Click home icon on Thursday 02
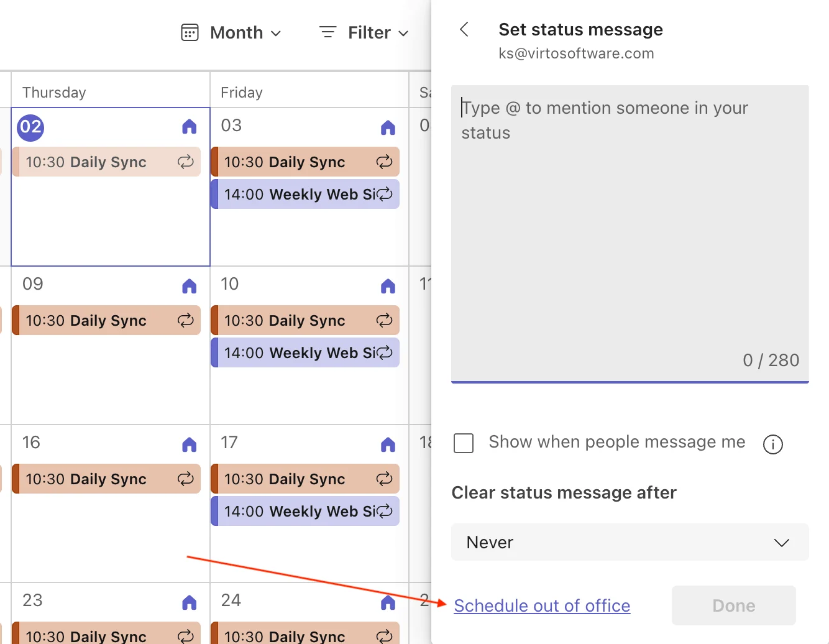Image resolution: width=829 pixels, height=644 pixels. click(x=190, y=127)
